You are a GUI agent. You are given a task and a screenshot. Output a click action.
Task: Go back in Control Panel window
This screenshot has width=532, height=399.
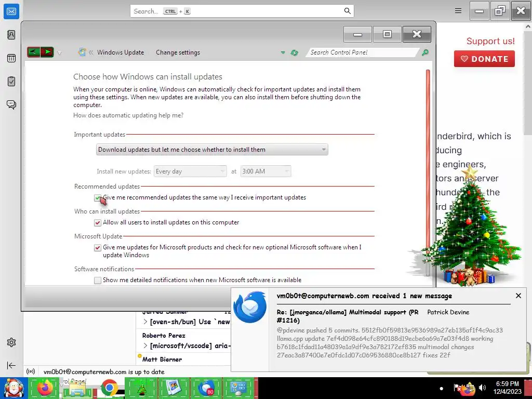pos(34,52)
